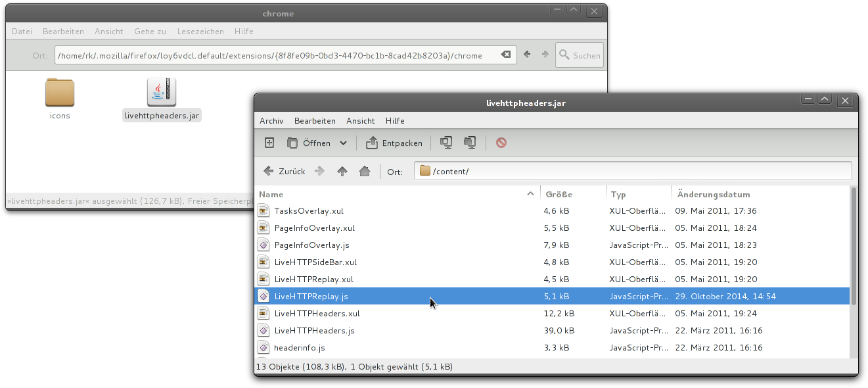Open Bearbeiten menu in livehttpheaders.jar window
This screenshot has height=388, width=868.
pos(315,121)
